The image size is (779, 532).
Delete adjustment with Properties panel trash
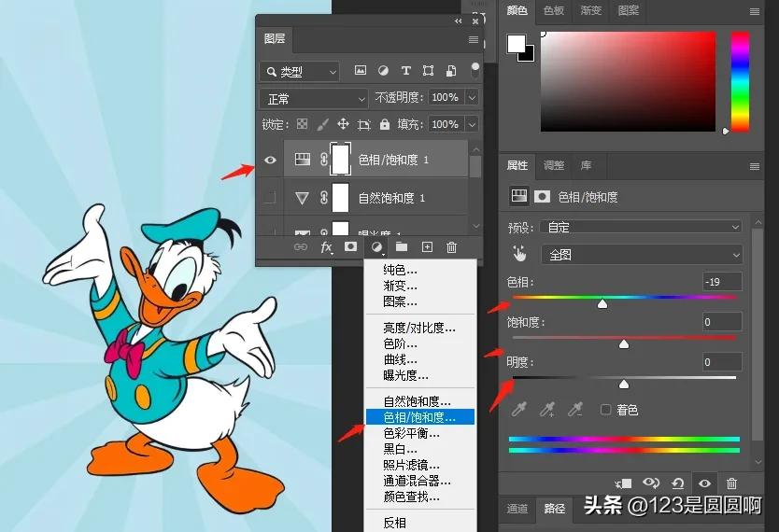pyautogui.click(x=731, y=483)
